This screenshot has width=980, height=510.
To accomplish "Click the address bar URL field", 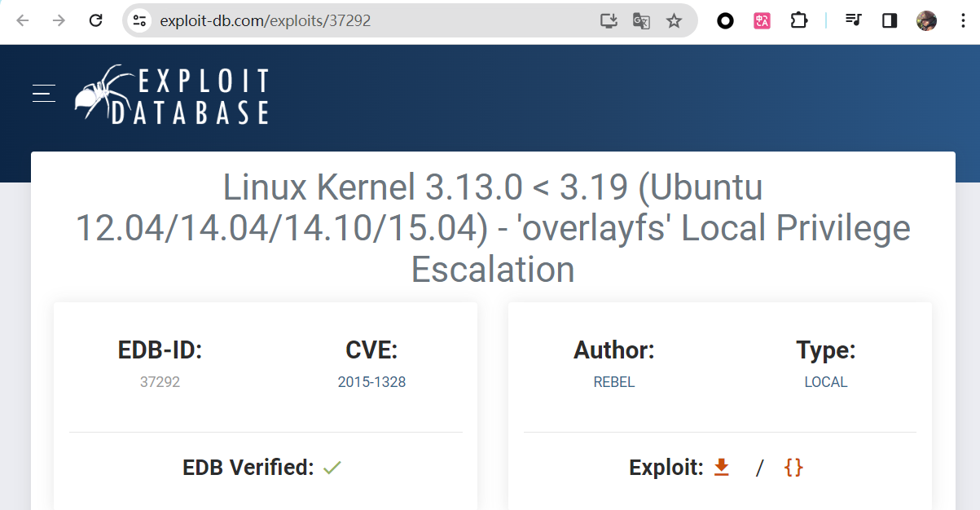I will tap(367, 21).
